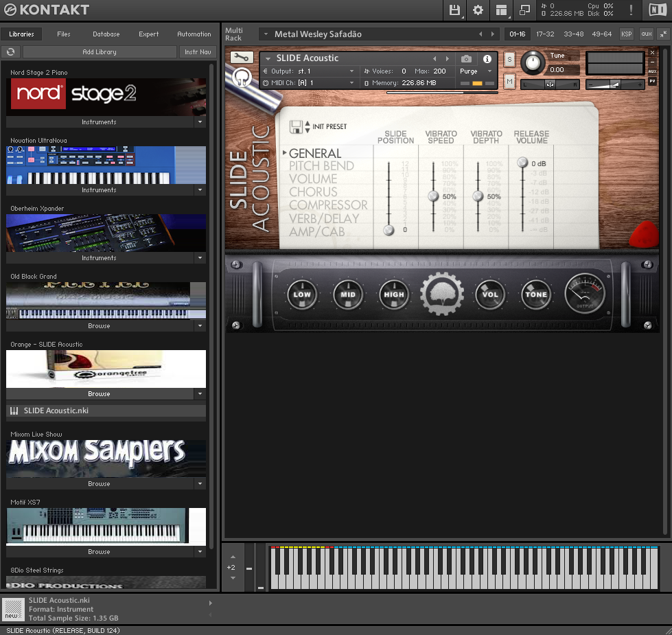Switch to the Files tab
This screenshot has width=672, height=635.
(63, 34)
